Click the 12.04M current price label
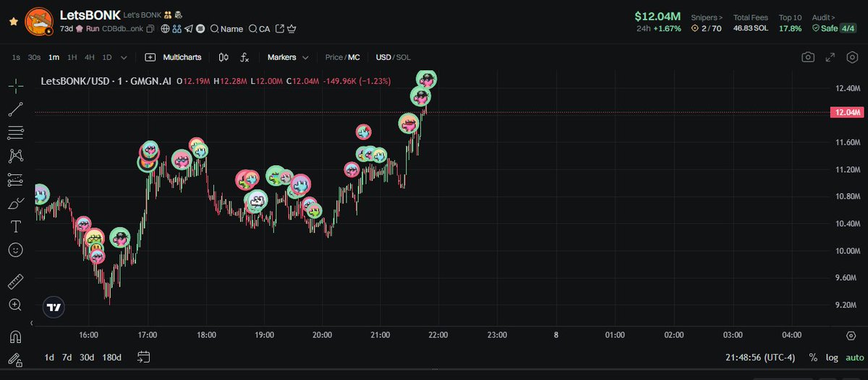 tap(847, 113)
